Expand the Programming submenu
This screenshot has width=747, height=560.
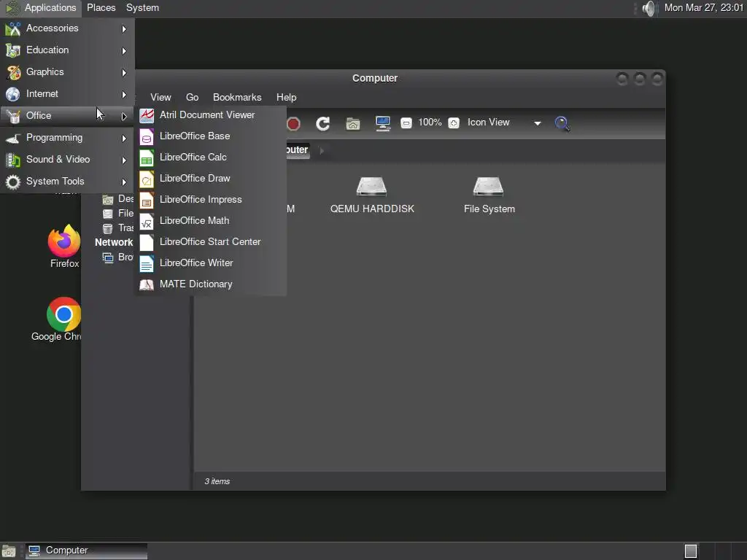pyautogui.click(x=67, y=138)
